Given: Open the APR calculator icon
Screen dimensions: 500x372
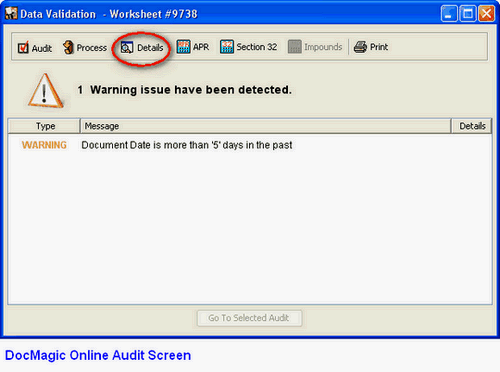Looking at the screenshot, I should coord(183,47).
